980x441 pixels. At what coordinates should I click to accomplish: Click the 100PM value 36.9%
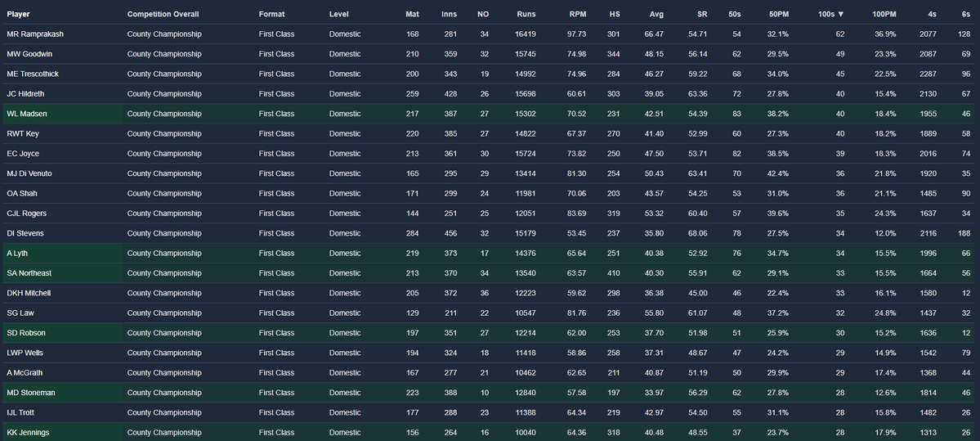click(884, 34)
